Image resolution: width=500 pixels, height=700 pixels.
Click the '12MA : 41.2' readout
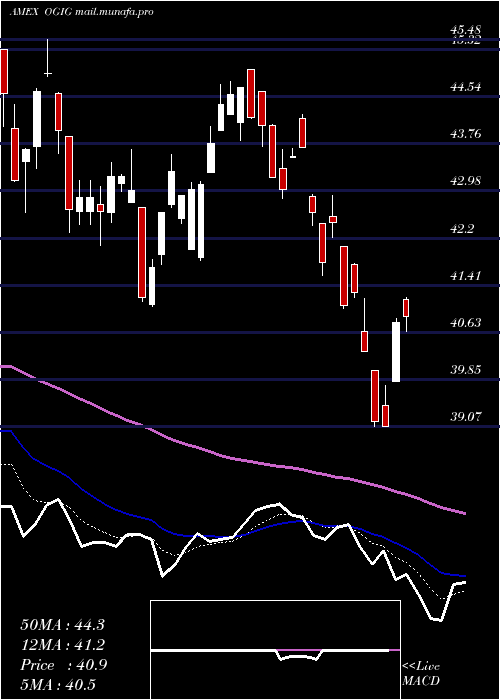(62, 645)
